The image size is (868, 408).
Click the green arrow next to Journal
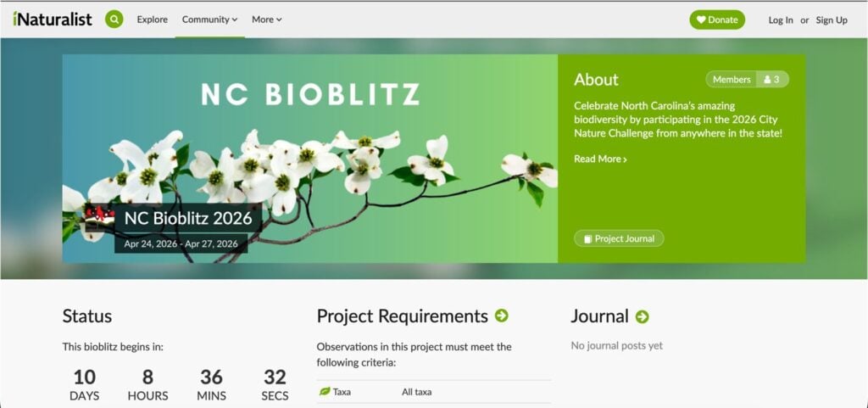click(643, 316)
